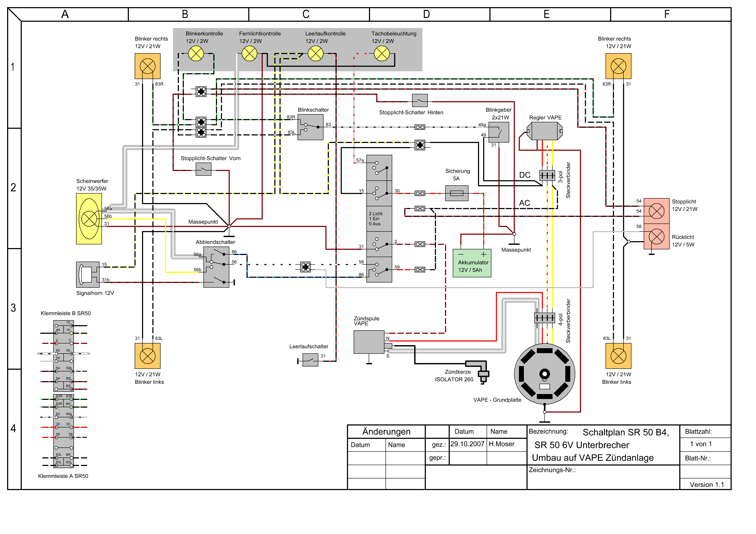Select the Regler VAPE regulator symbol

[545, 131]
